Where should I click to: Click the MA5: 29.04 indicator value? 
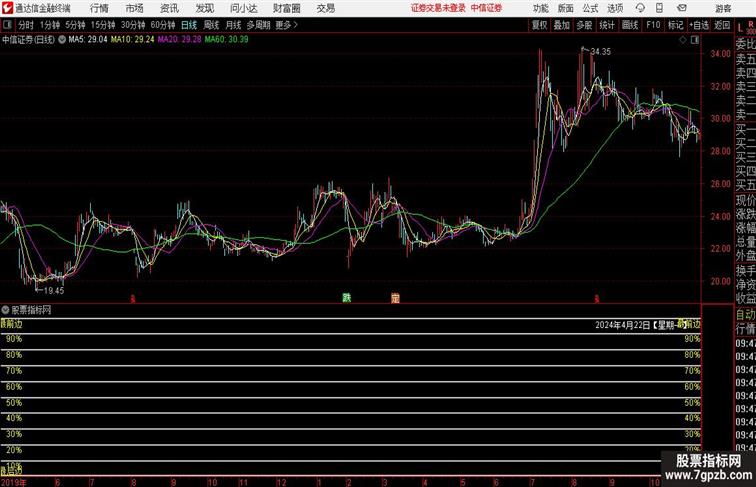point(88,40)
